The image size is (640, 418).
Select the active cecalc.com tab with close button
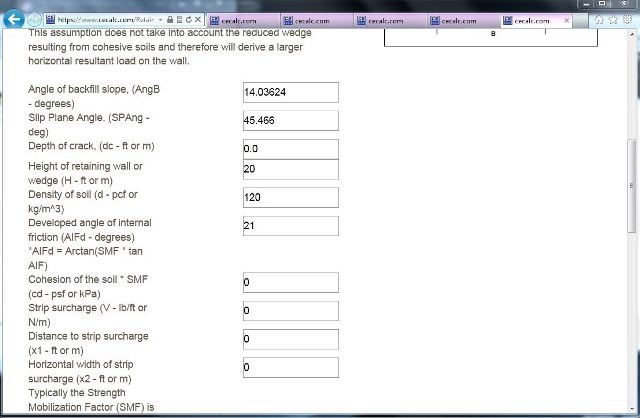536,20
